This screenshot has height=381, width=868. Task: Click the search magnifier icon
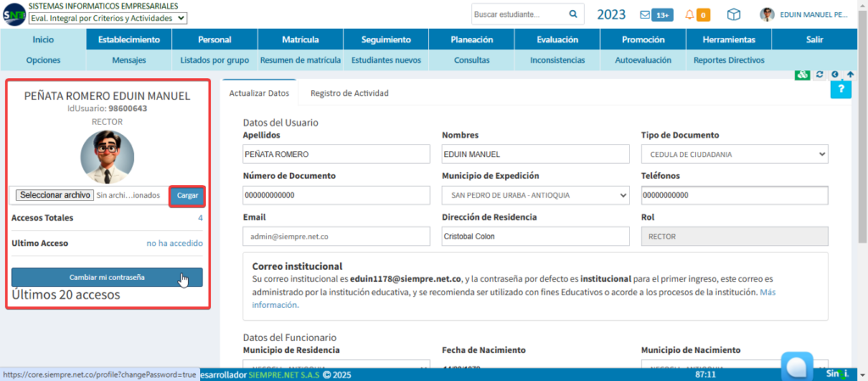click(573, 14)
